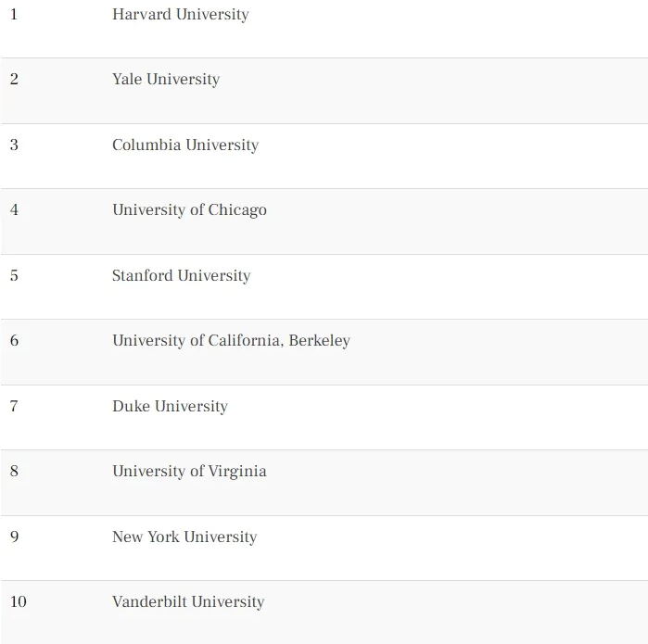Click rank number 5 cell
This screenshot has height=644, width=648.
14,276
